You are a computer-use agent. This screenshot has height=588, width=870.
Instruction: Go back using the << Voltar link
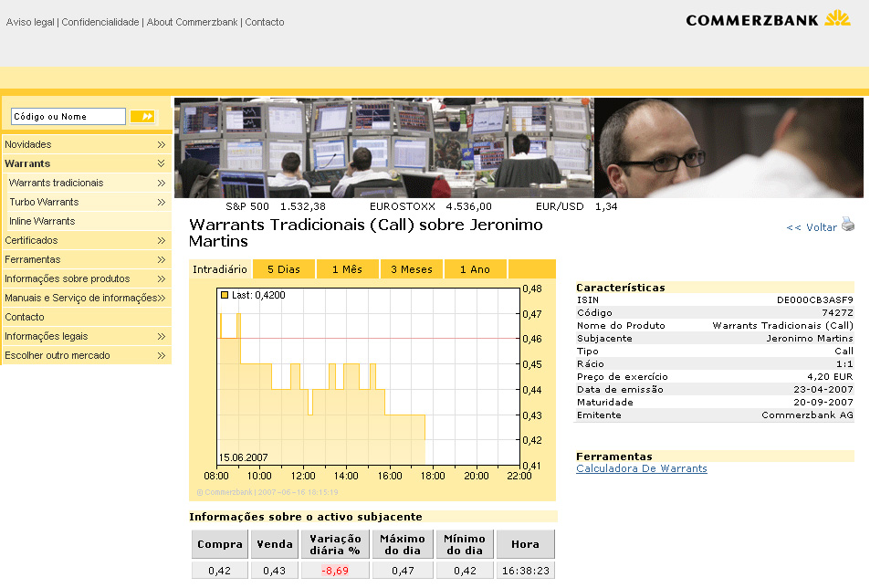tap(812, 227)
